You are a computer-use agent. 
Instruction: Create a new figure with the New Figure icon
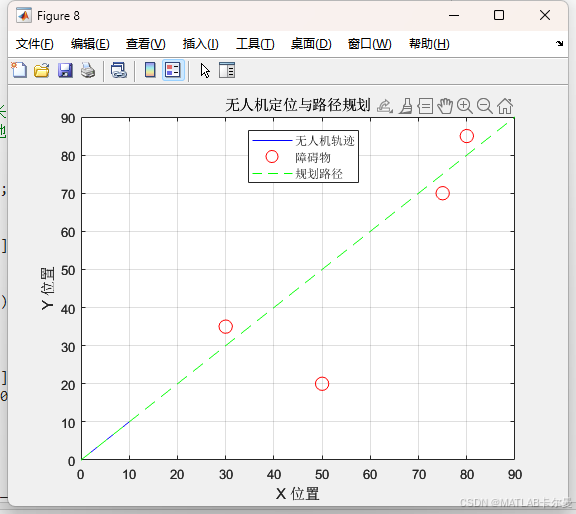click(19, 70)
